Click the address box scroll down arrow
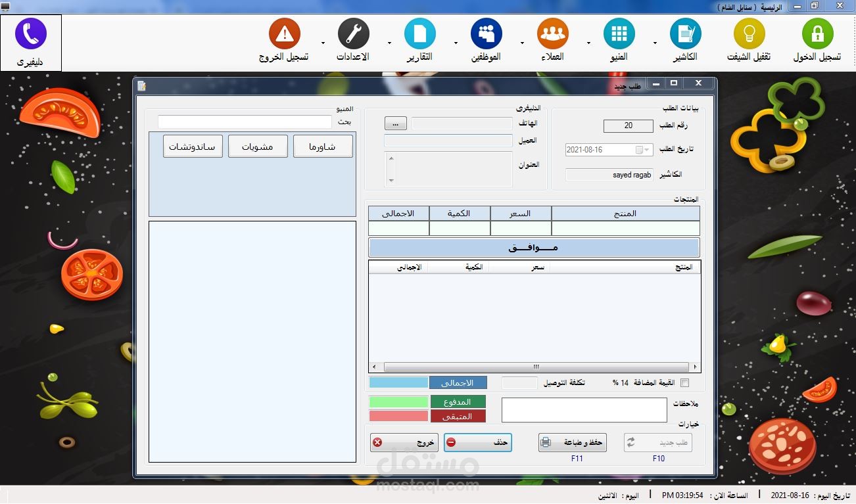The width and height of the screenshot is (856, 504). pyautogui.click(x=391, y=179)
